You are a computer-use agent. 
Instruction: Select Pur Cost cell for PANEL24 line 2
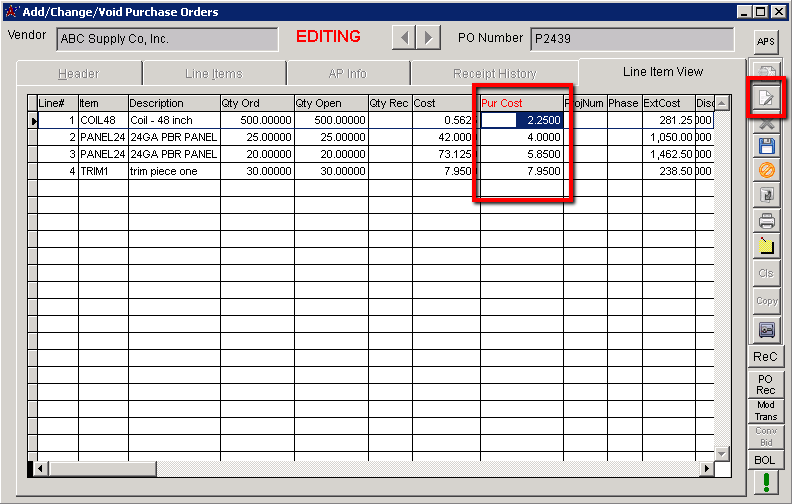coord(522,137)
